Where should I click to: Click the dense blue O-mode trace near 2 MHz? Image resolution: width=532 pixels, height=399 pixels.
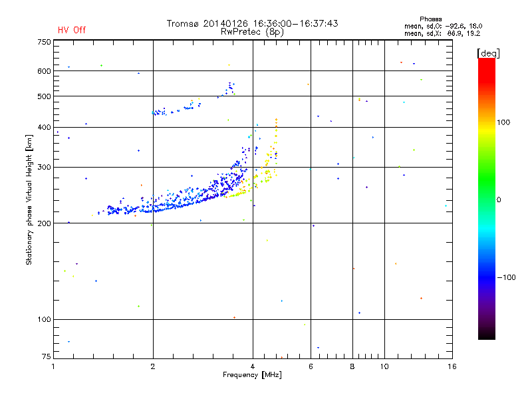click(153, 209)
